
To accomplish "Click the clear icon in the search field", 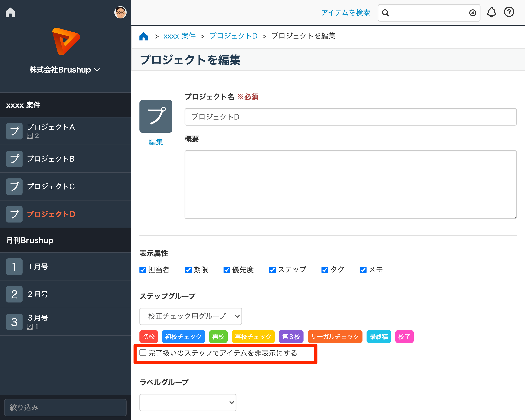I will (x=473, y=13).
